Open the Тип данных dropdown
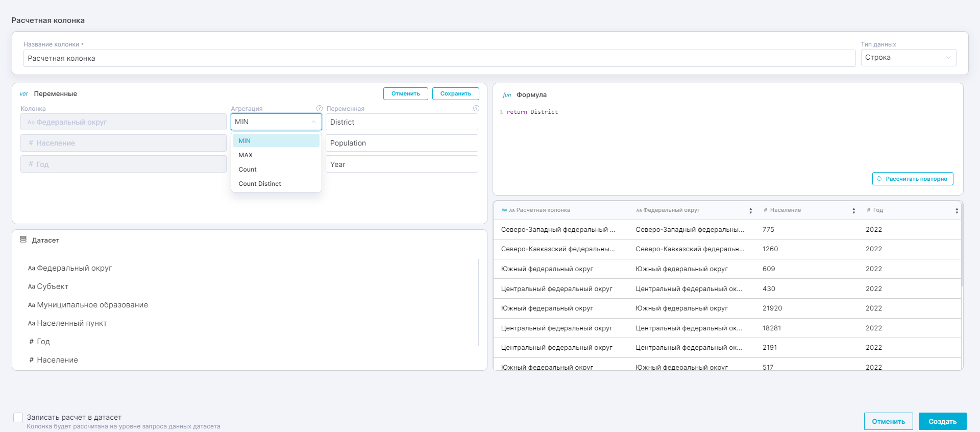980x432 pixels. point(908,58)
